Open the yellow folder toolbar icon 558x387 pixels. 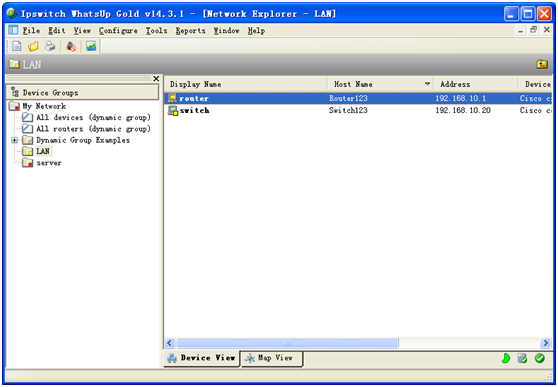point(33,46)
